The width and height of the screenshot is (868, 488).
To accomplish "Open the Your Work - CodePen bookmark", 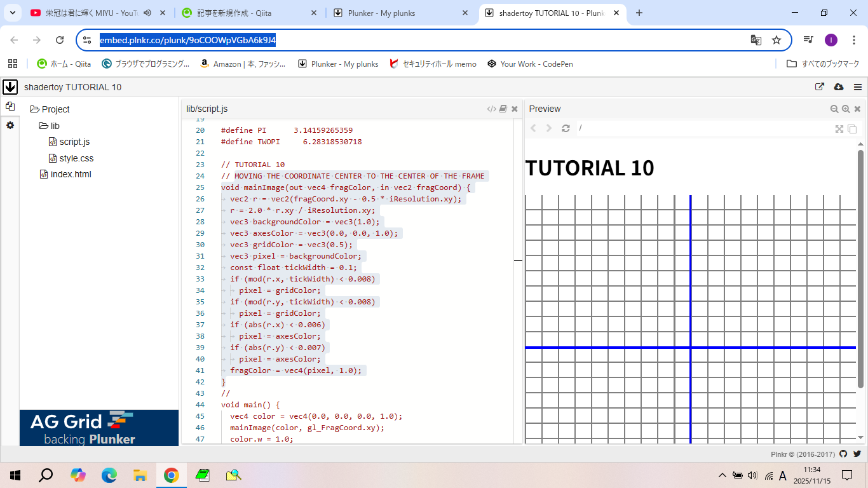I will click(530, 64).
